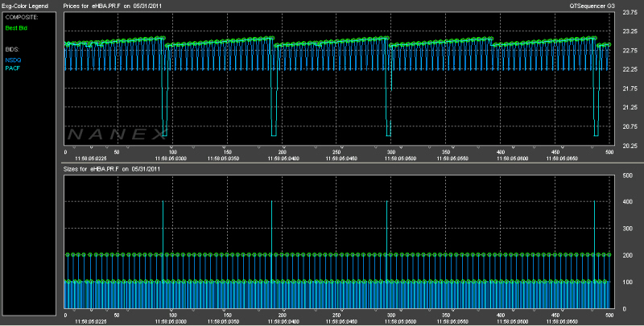Click the 11:58:05.0300 timestamp under the prices chart

pos(171,158)
